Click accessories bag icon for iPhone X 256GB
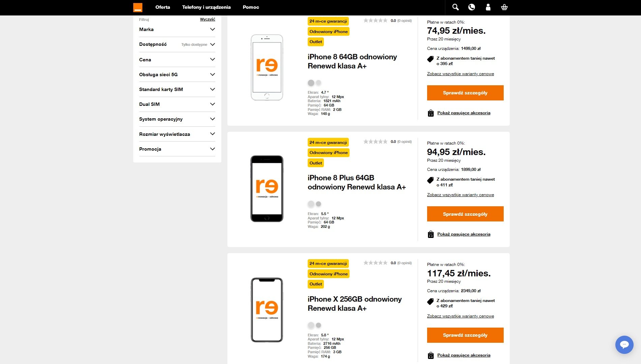Viewport: 641px width, 364px height. pyautogui.click(x=431, y=355)
